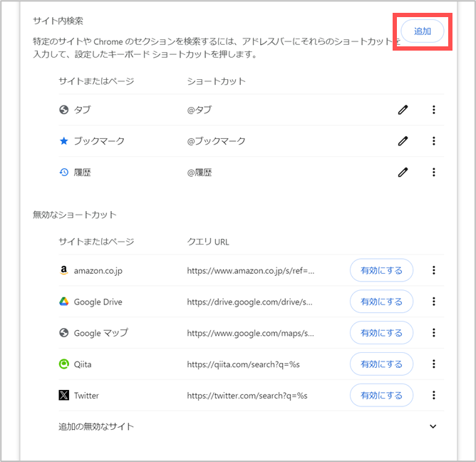The height and width of the screenshot is (462, 476).
Task: Click the 追加 button for site search
Action: (423, 31)
